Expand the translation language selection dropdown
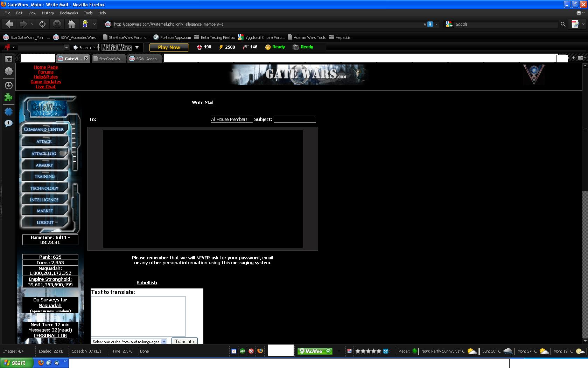Screen dimensions: 588x368 click(164, 342)
